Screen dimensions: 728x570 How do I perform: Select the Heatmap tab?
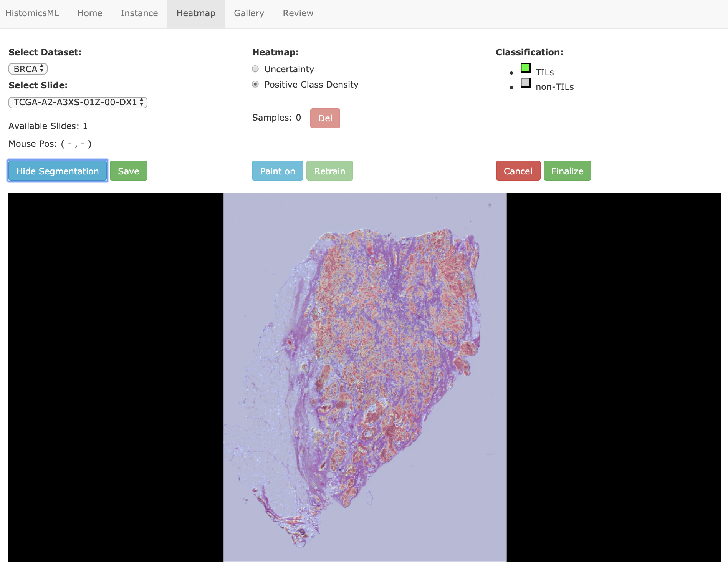point(196,13)
